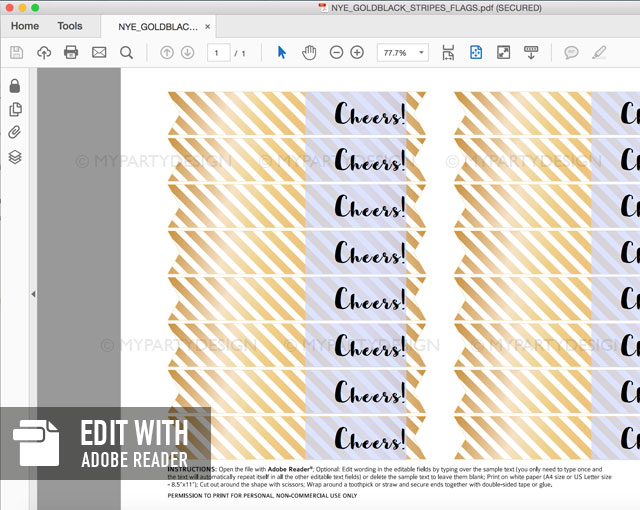Click the send by email envelope icon

(99, 52)
